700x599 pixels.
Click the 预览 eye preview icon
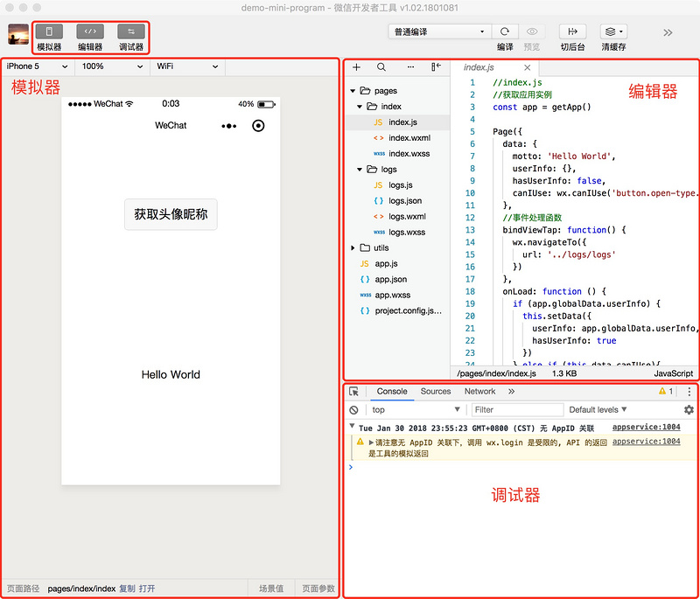(x=532, y=31)
